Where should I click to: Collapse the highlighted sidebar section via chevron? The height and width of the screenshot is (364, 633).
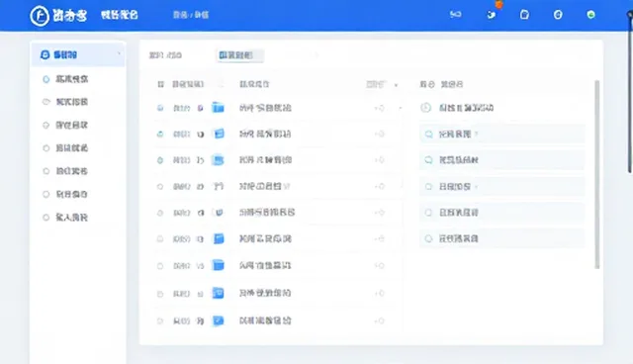tap(119, 53)
